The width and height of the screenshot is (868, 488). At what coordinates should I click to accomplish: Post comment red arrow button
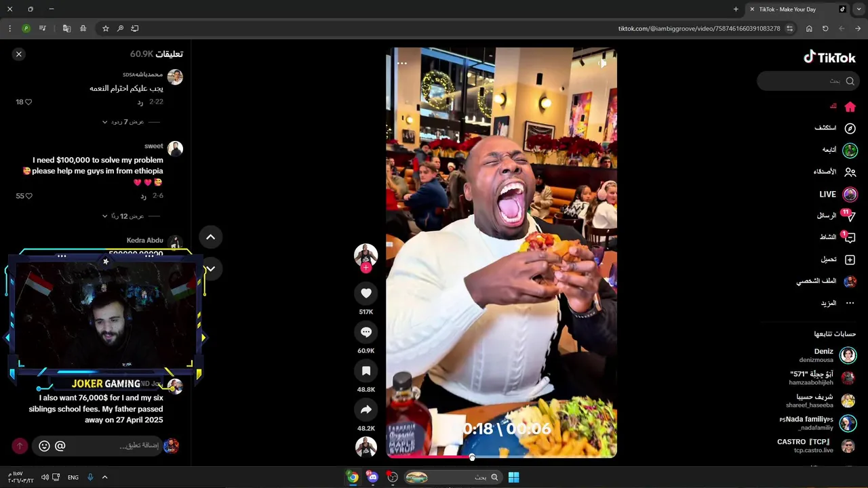(x=20, y=446)
